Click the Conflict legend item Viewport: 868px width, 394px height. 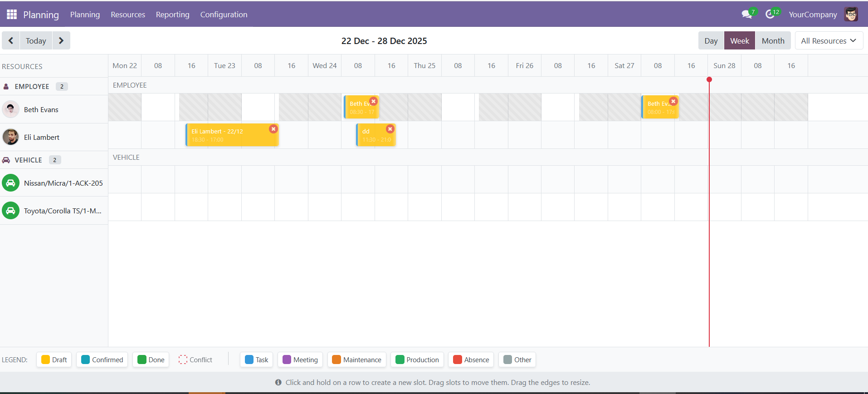[195, 360]
